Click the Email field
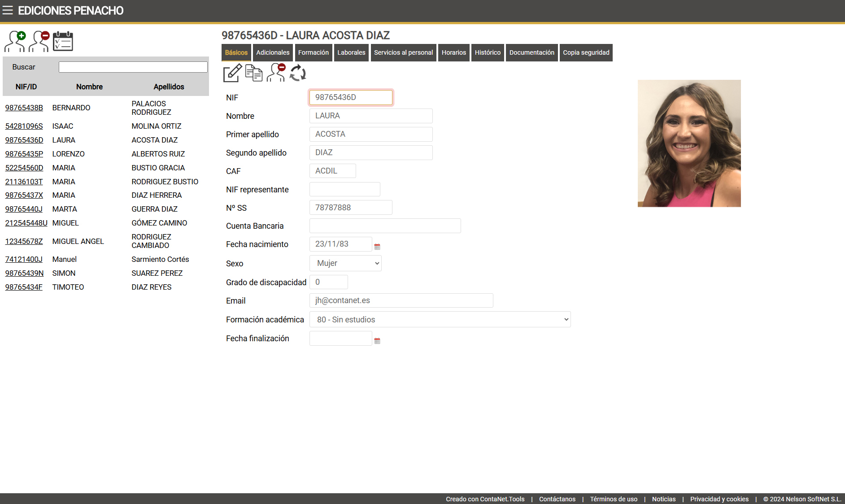 pos(401,300)
